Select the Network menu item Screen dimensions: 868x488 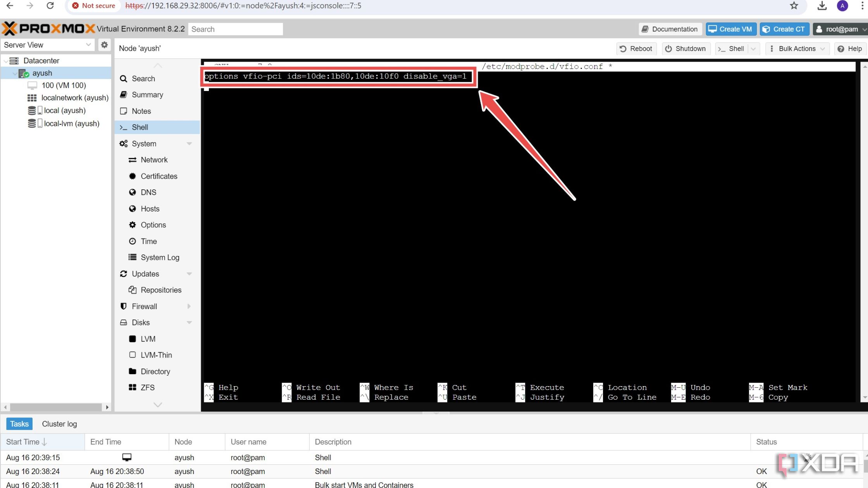tap(154, 160)
